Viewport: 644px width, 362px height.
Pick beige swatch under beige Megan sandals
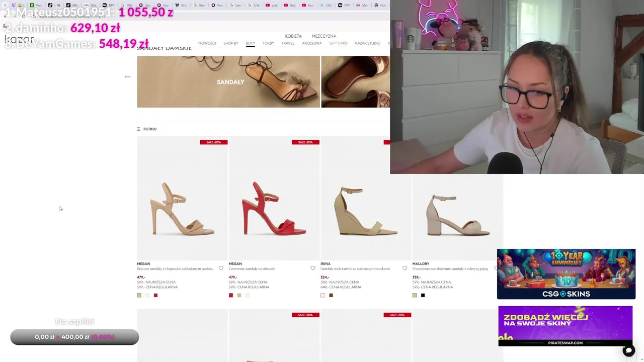(x=139, y=295)
